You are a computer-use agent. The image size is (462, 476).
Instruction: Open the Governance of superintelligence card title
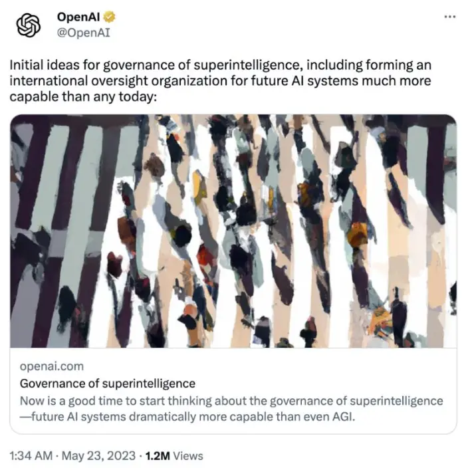108,384
